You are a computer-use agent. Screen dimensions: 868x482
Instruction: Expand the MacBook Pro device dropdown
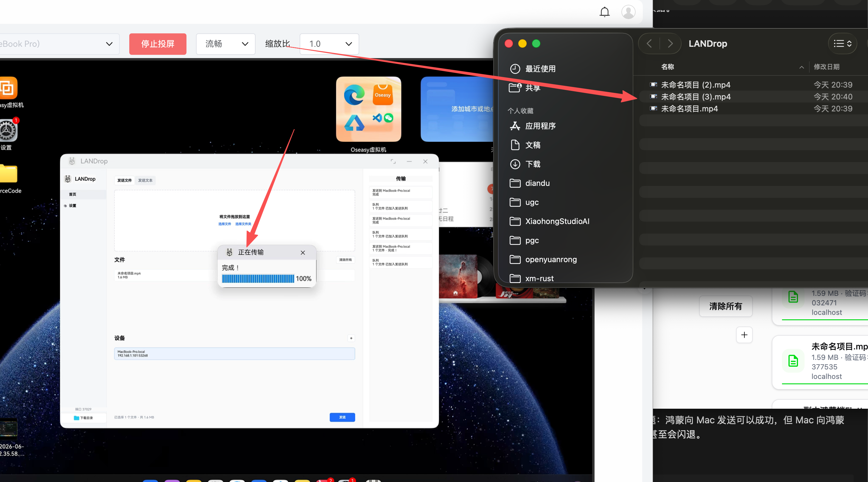click(59, 44)
